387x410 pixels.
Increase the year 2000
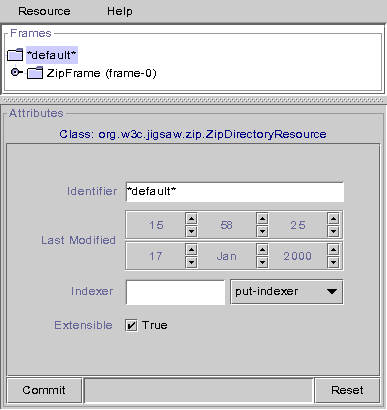tap(333, 250)
